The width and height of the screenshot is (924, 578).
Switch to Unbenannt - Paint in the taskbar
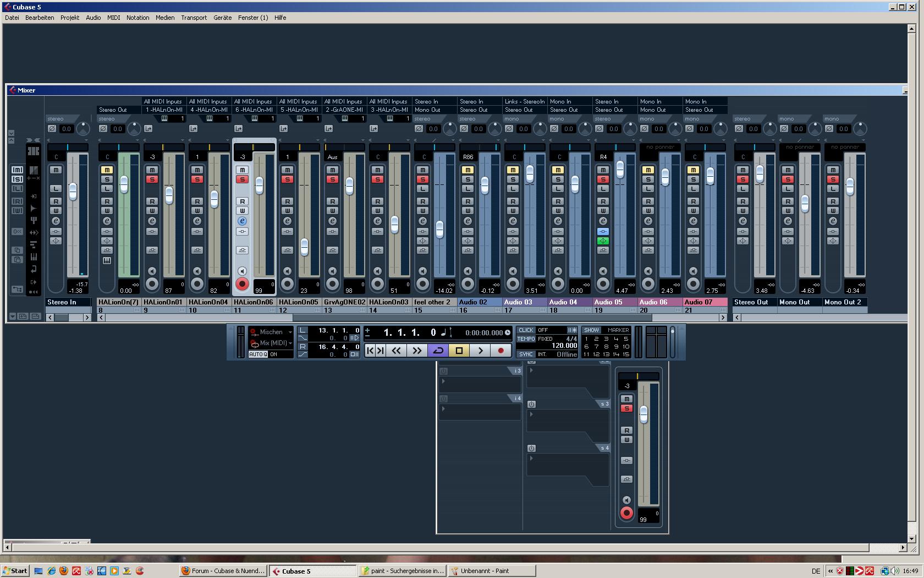click(491, 571)
